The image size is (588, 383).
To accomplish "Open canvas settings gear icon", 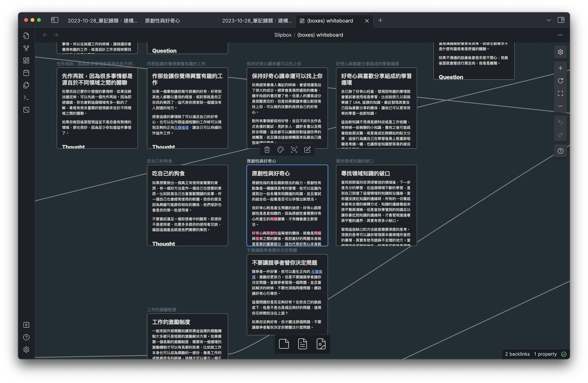I will (560, 52).
